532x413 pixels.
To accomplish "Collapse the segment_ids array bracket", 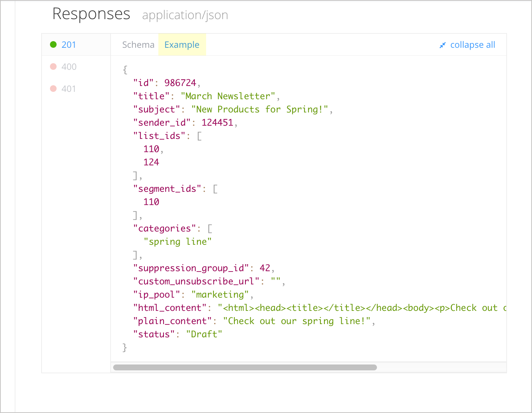I will (x=215, y=189).
